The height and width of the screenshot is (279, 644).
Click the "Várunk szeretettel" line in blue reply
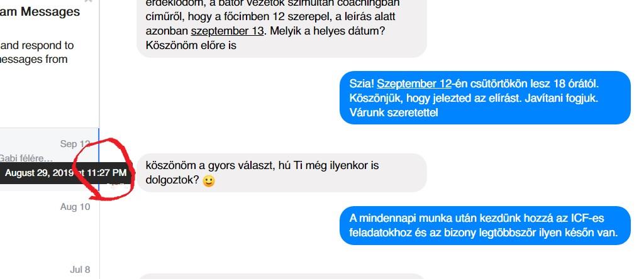(394, 112)
